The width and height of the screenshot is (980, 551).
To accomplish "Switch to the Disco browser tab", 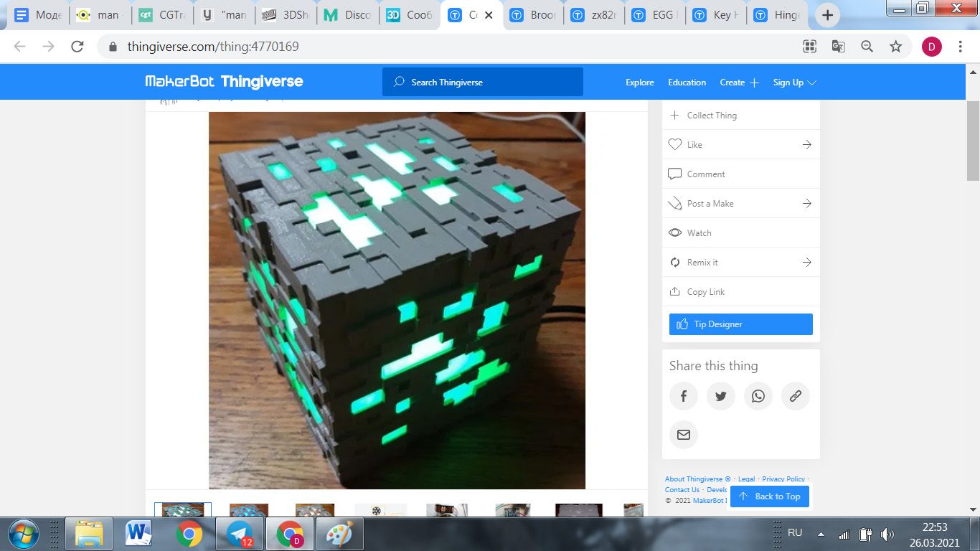I will point(347,15).
